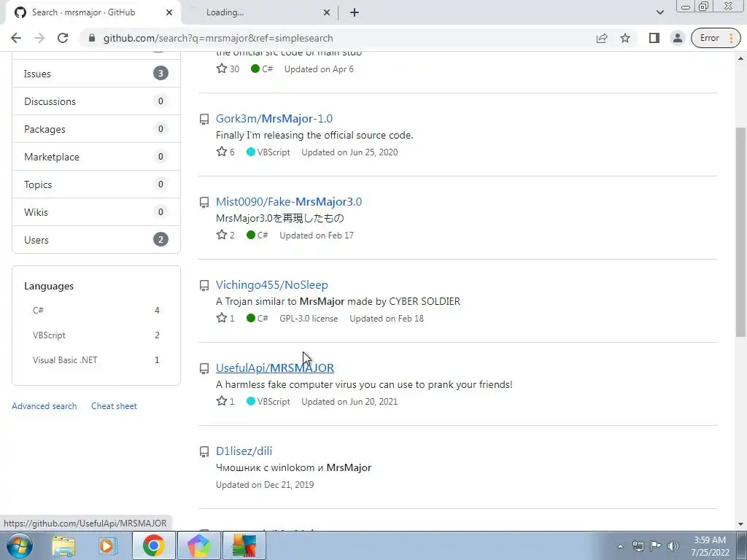The height and width of the screenshot is (560, 747).
Task: Click the browser back arrow
Action: coord(16,38)
